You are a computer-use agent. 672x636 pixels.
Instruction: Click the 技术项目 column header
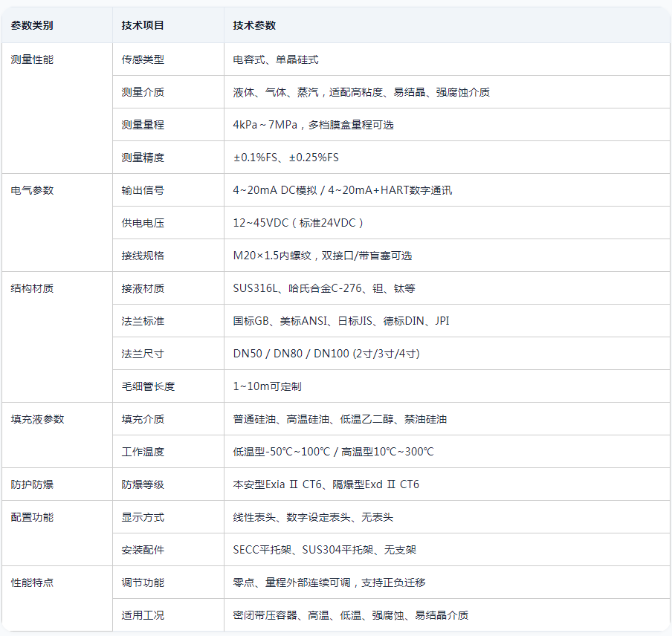(x=169, y=25)
